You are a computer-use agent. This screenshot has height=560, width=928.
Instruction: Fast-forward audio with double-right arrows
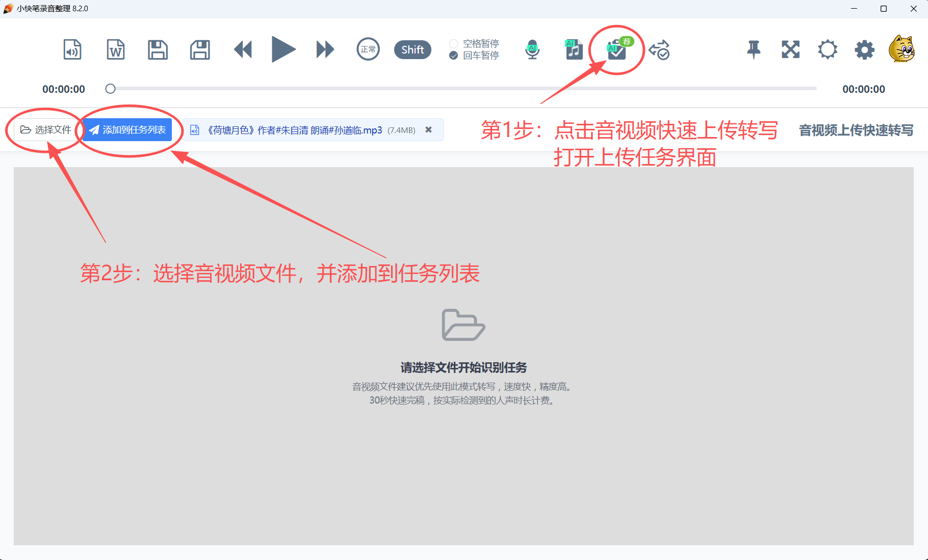(x=325, y=50)
